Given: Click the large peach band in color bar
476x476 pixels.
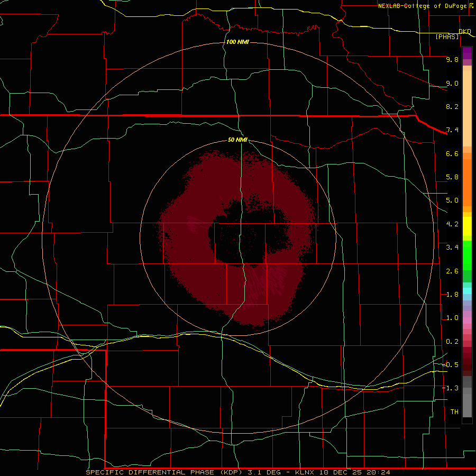Looking at the screenshot, I should point(467,108).
